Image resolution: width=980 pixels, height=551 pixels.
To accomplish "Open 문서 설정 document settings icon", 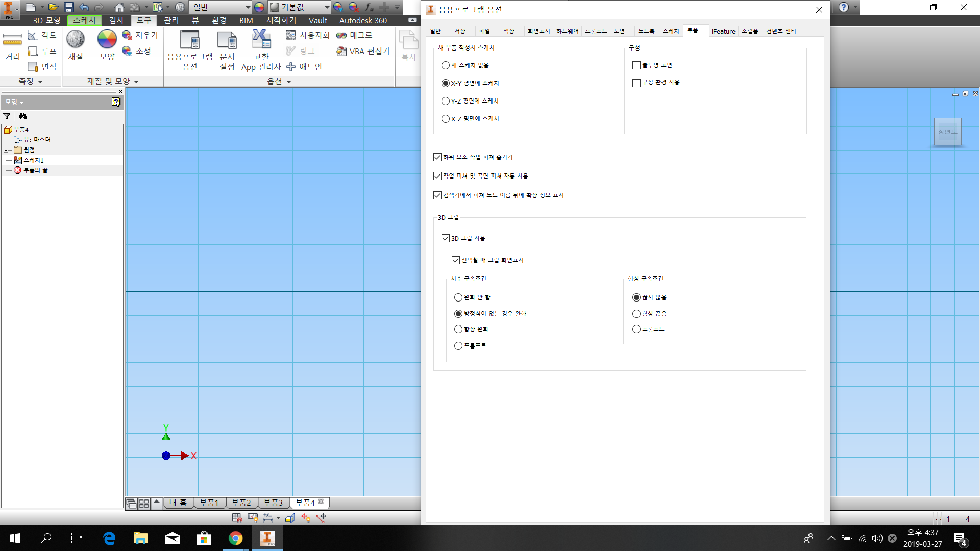I will click(227, 41).
